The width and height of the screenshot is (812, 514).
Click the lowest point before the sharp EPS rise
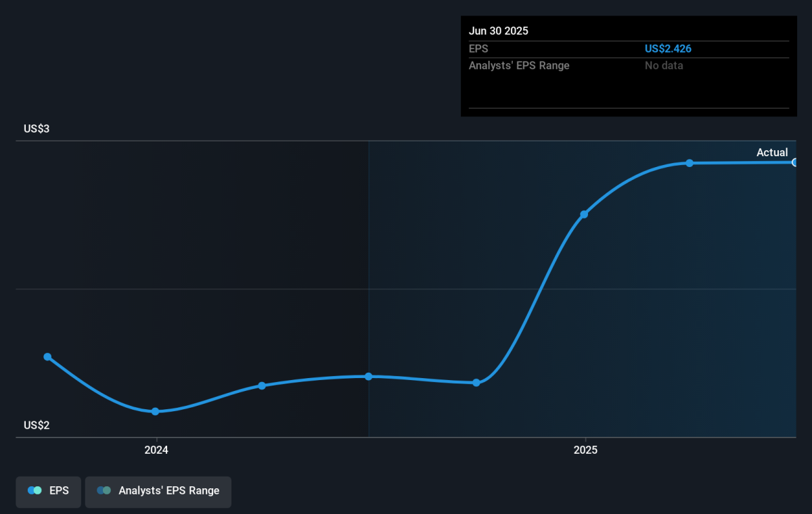[476, 383]
